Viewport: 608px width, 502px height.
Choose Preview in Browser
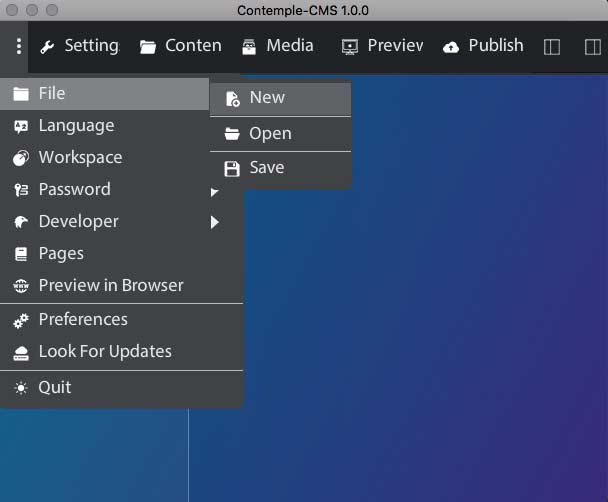(110, 285)
